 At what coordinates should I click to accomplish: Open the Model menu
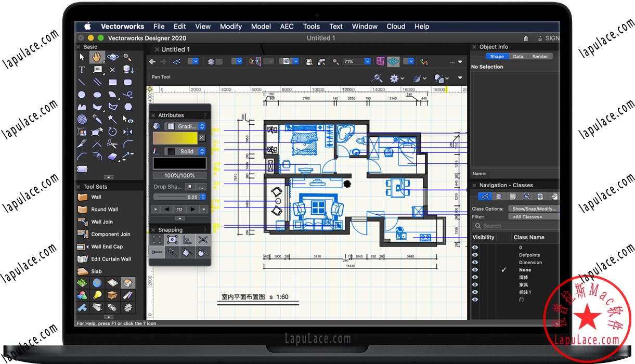[261, 27]
